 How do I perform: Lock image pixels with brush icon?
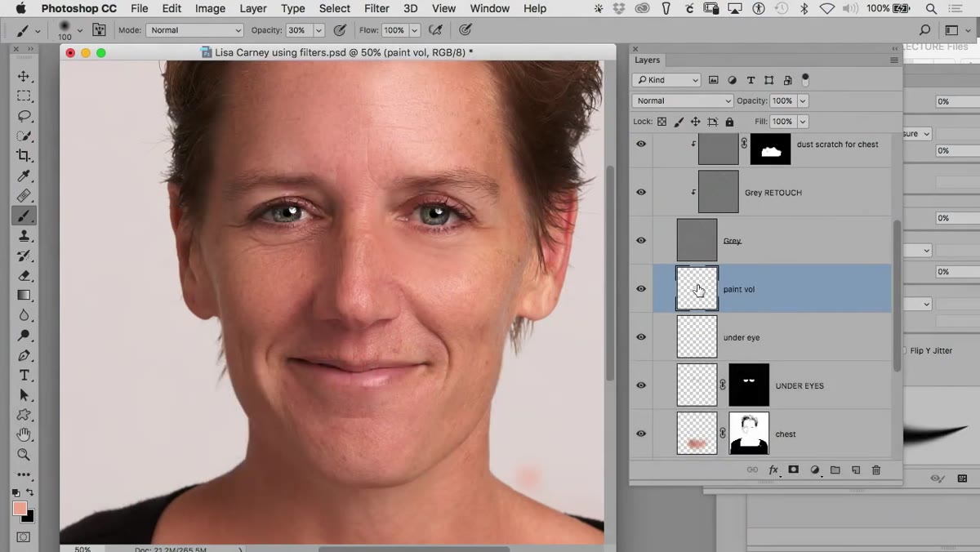click(679, 122)
